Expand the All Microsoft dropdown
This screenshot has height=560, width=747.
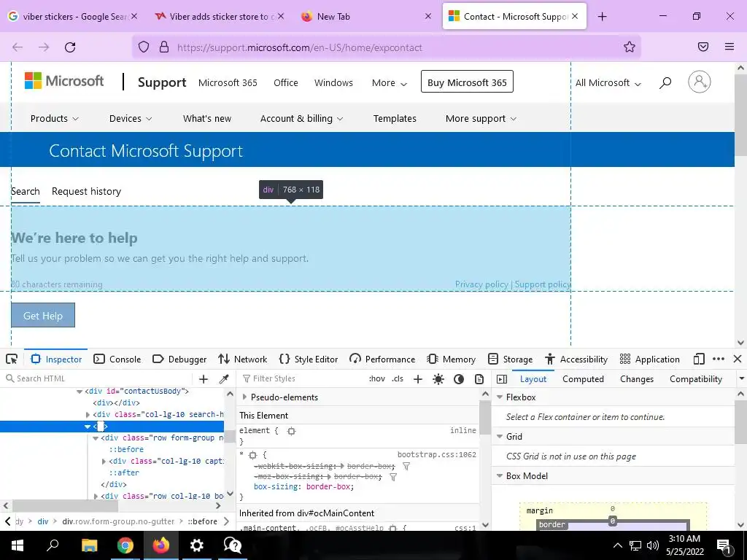[608, 83]
